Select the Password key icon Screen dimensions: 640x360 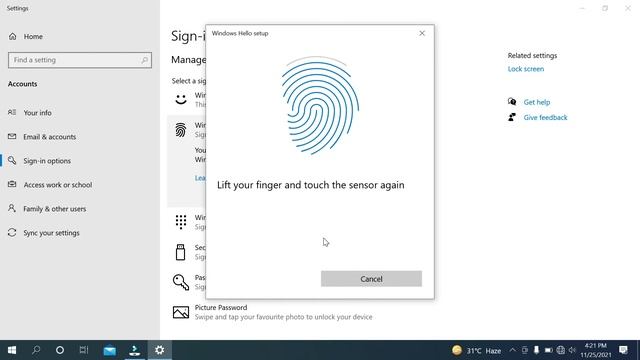181,282
